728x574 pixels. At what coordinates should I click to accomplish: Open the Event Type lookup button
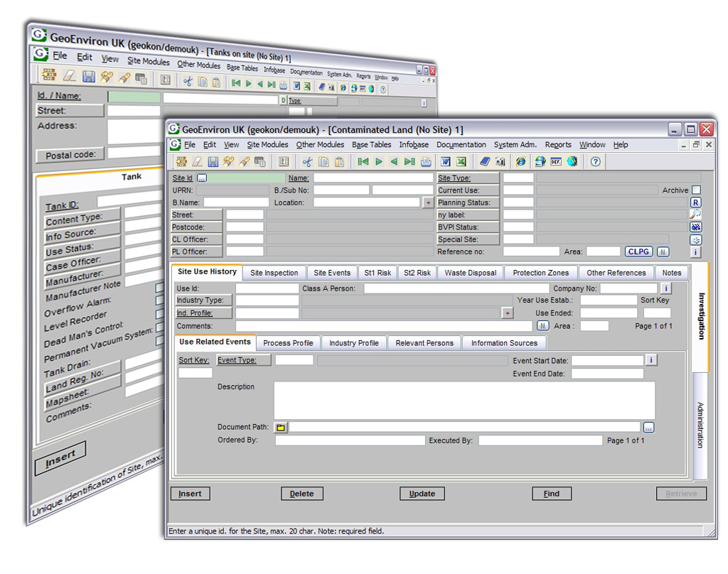click(243, 360)
